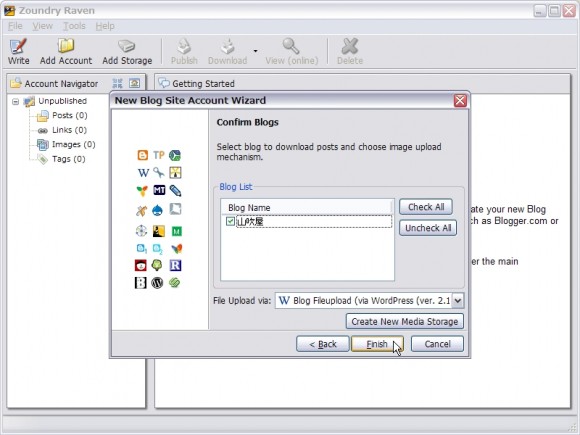This screenshot has height=435, width=580.
Task: Click the Publish toolbar icon
Action: click(x=184, y=52)
